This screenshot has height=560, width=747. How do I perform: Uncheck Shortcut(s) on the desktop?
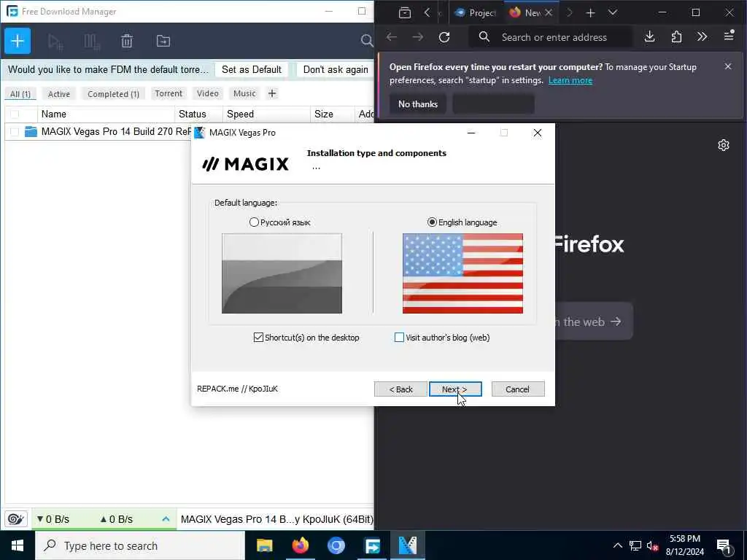[x=258, y=338]
